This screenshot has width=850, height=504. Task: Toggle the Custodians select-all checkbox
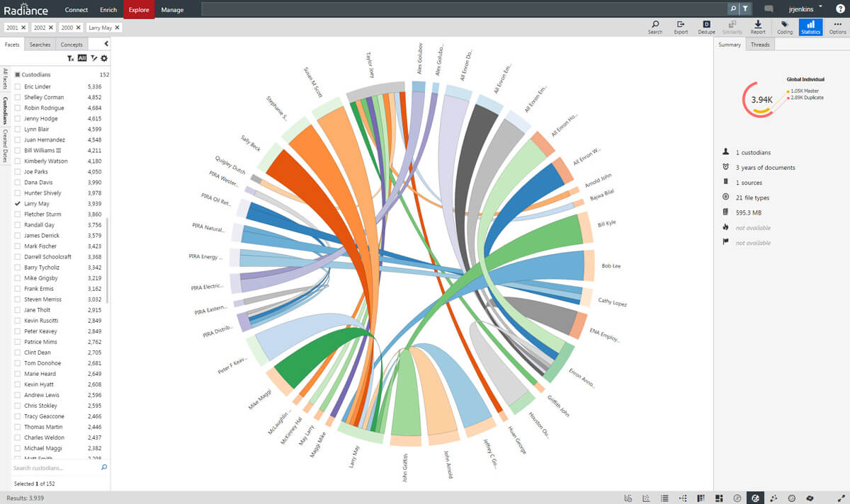pyautogui.click(x=18, y=74)
